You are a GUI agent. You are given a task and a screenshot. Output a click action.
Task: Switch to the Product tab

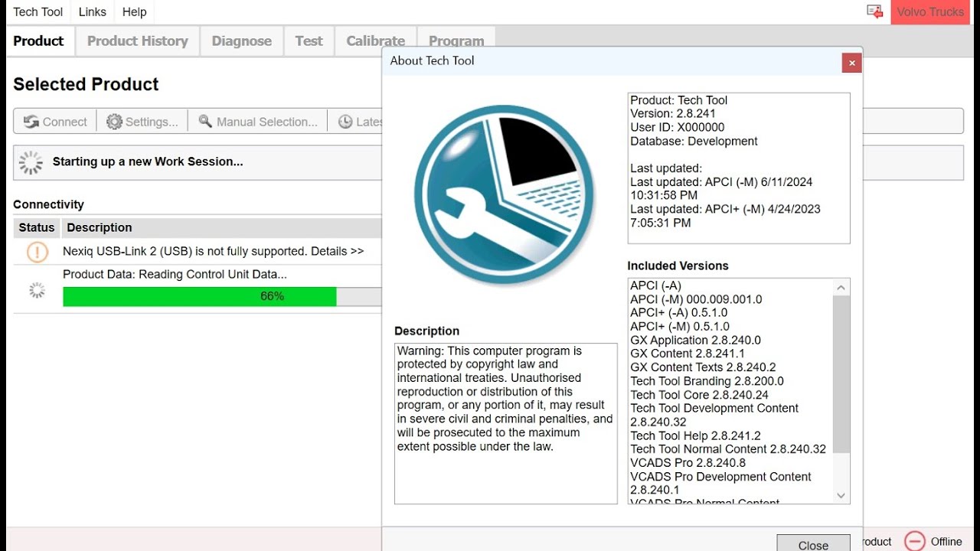click(x=39, y=41)
